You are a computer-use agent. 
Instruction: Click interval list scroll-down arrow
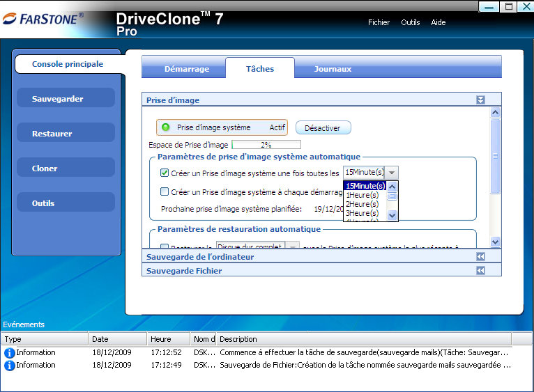(392, 215)
